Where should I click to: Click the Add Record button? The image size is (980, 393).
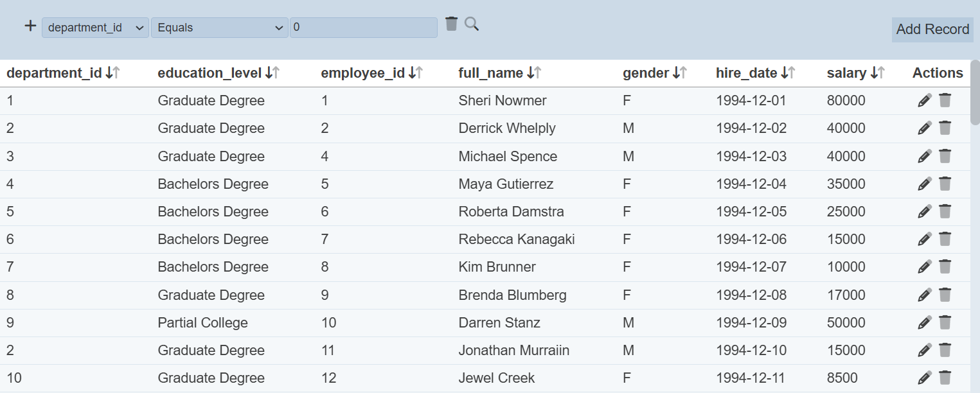pos(932,30)
